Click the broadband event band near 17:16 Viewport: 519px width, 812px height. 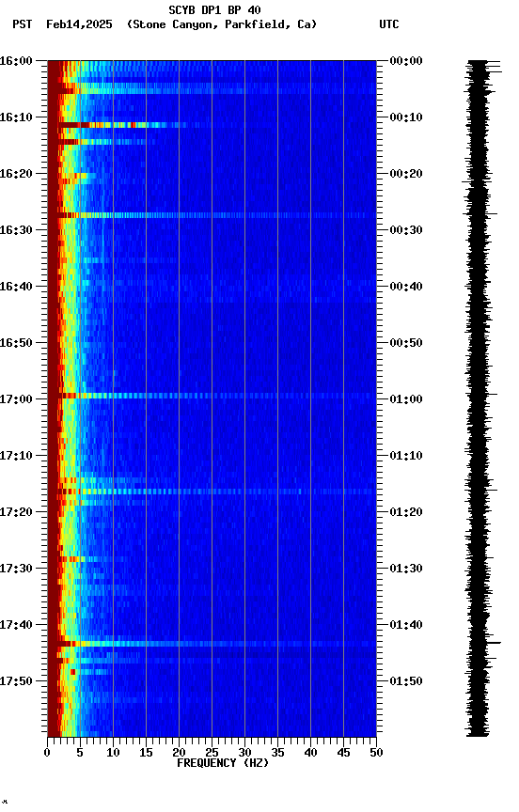(x=212, y=491)
